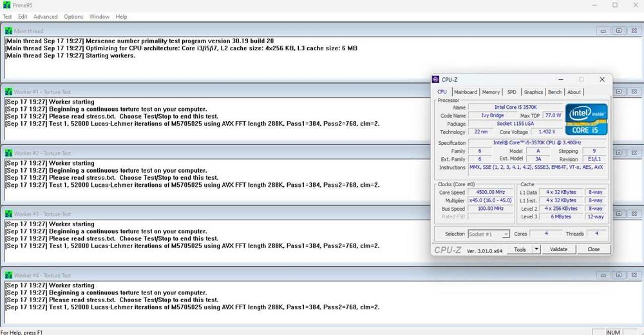The height and width of the screenshot is (335, 644).
Task: Click the Name field Intel Core i5 3570K
Action: (515, 108)
